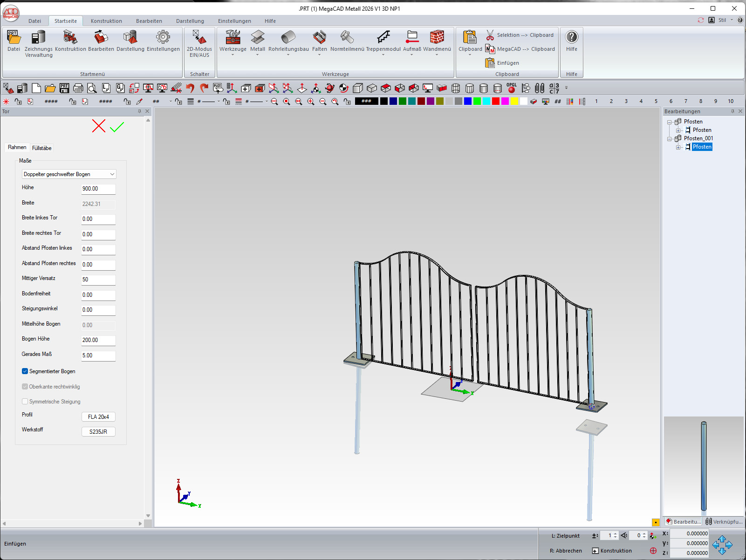Expand the child Pfosten under first Pfosten

point(678,130)
